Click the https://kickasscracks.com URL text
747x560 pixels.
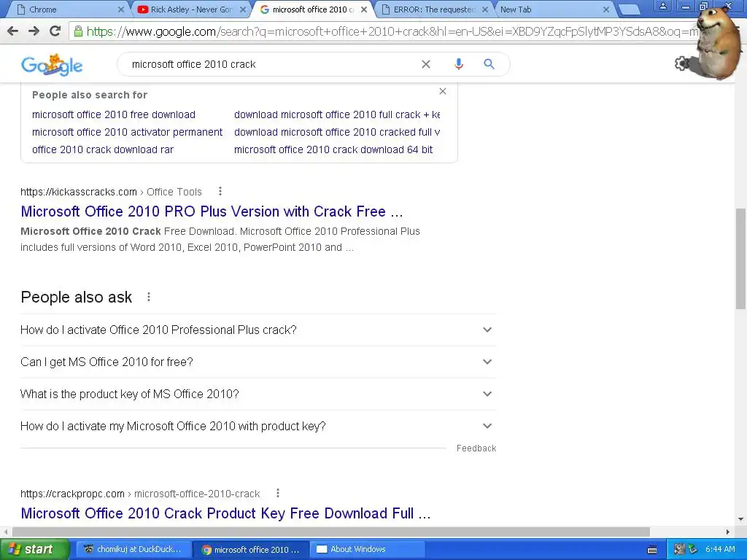tap(79, 192)
